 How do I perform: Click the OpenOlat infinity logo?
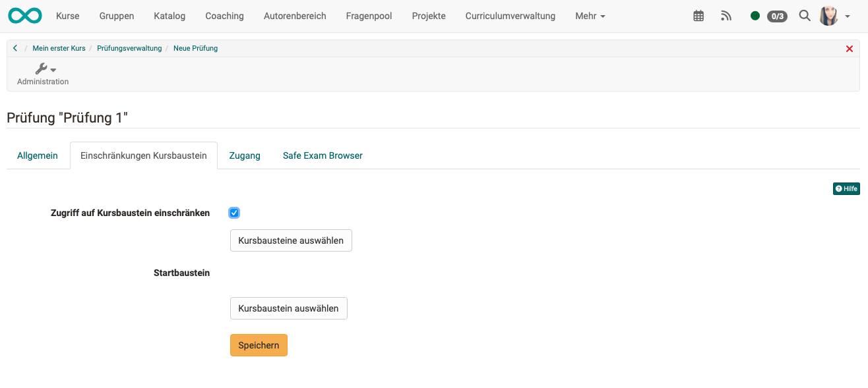[24, 14]
